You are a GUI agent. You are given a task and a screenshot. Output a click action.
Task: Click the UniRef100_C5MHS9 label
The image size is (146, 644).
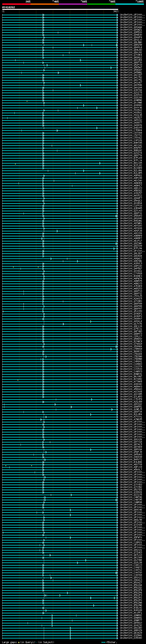(x=131, y=349)
